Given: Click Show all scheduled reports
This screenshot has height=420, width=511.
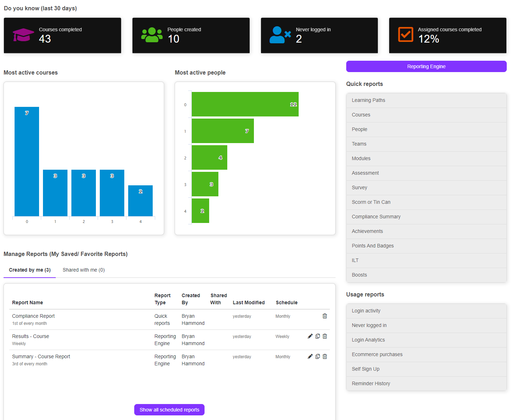Looking at the screenshot, I should point(169,409).
